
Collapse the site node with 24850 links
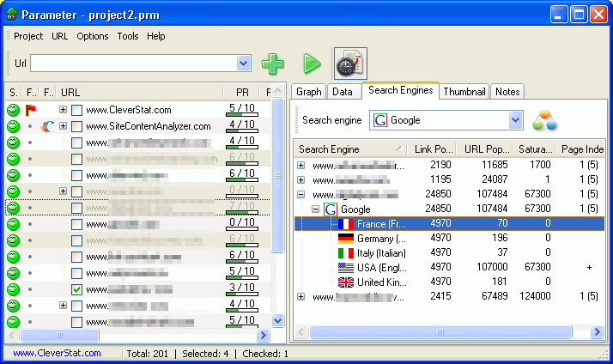(x=300, y=194)
